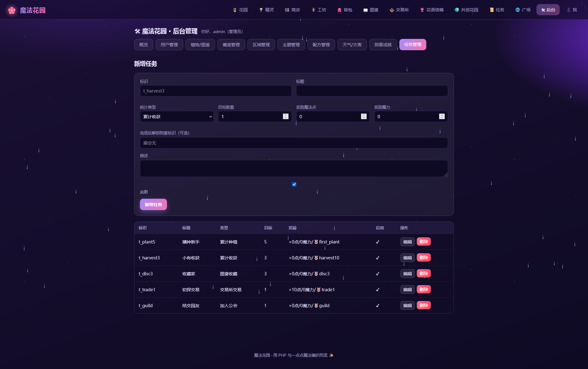Switch to the 用户管理 tab
588x369 pixels.
point(169,45)
